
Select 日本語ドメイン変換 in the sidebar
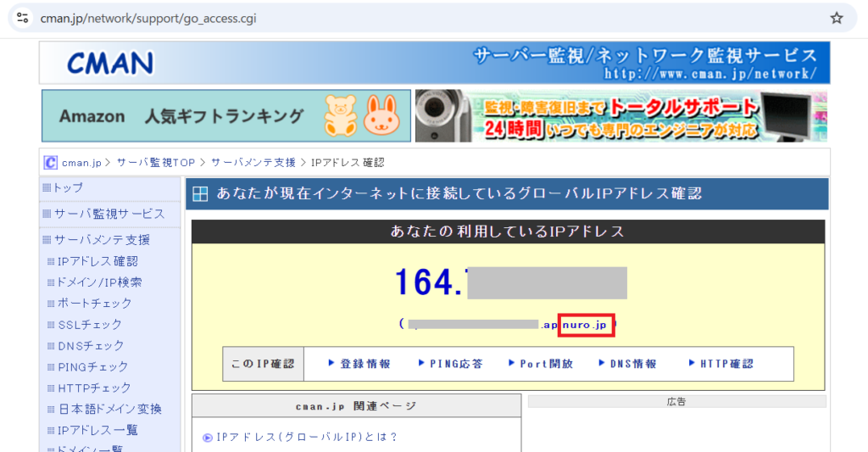pyautogui.click(x=110, y=409)
